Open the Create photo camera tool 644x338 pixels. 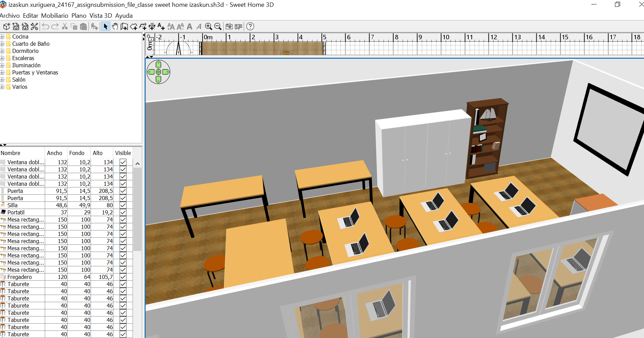[229, 27]
